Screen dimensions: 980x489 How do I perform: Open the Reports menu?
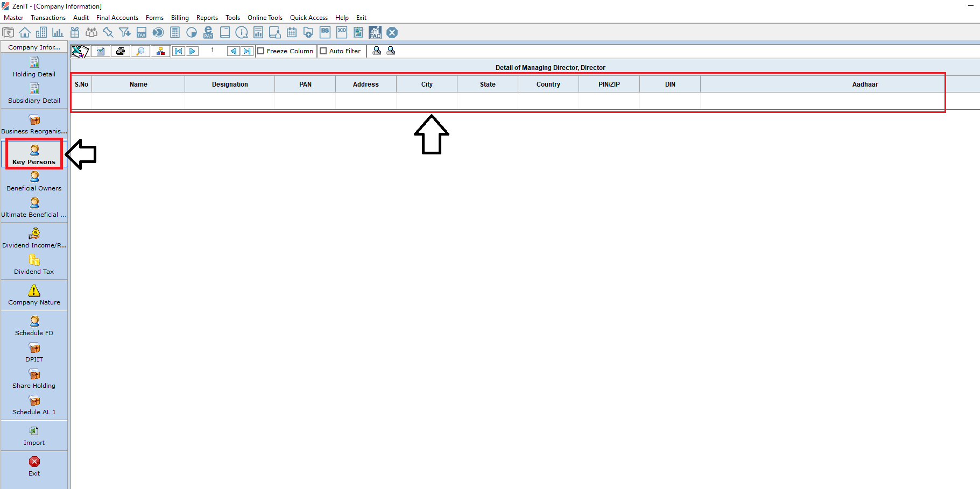pos(207,18)
